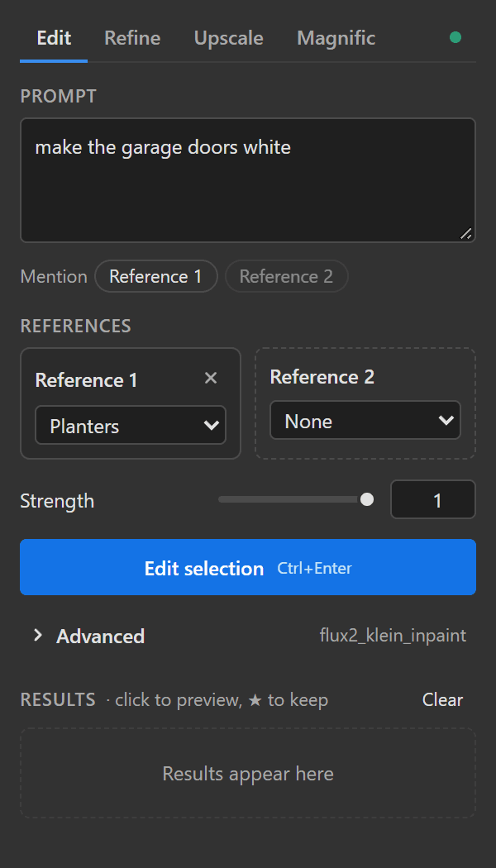Click the Reference 2 card title

tap(322, 377)
